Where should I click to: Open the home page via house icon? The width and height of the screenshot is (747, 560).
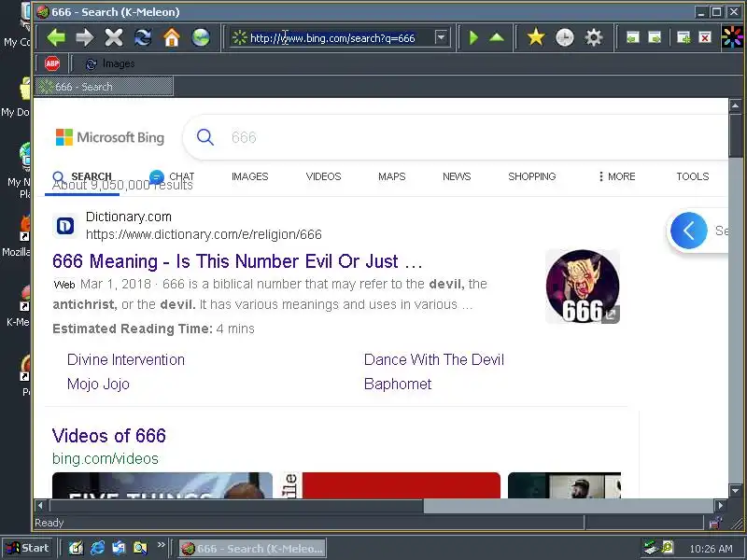point(172,37)
